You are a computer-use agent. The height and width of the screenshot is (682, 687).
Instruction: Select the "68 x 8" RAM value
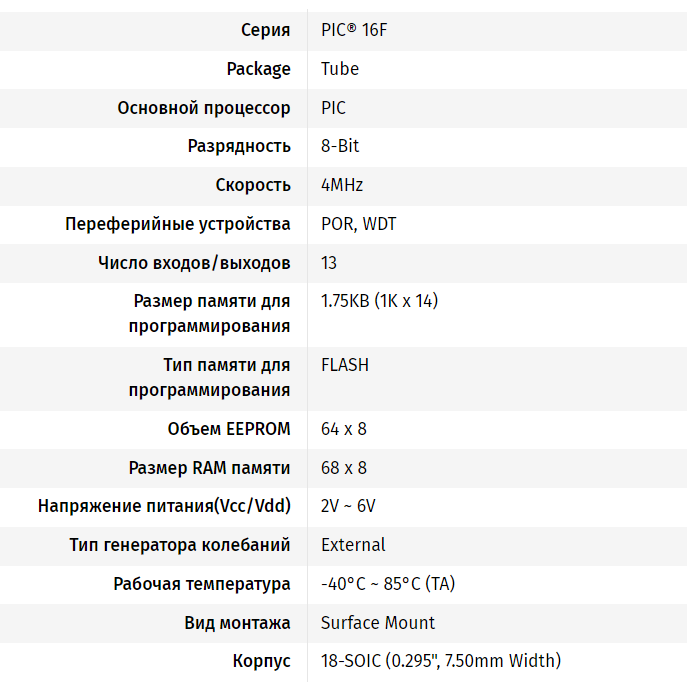pyautogui.click(x=344, y=468)
